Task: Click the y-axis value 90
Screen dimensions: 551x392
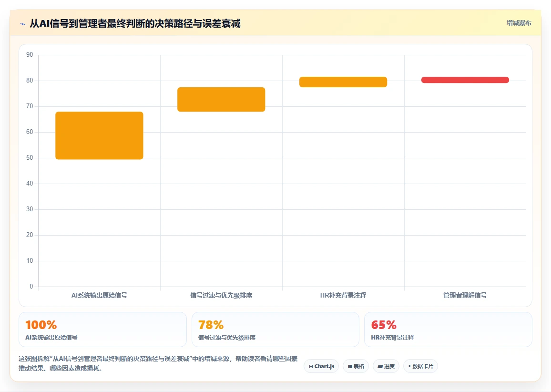Action: click(30, 54)
